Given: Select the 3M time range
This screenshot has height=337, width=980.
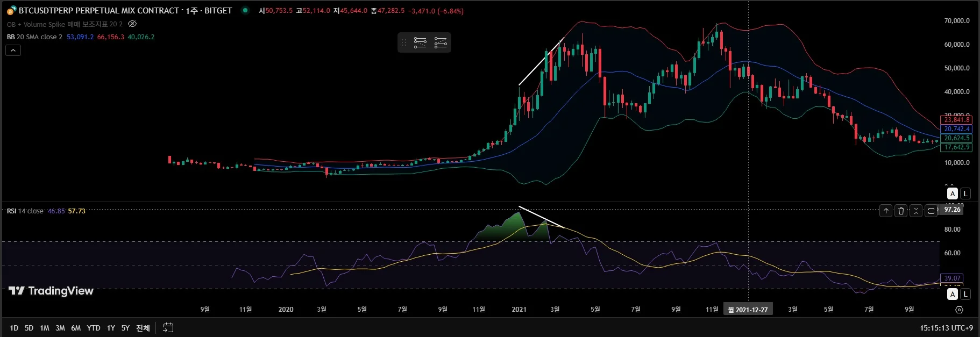Looking at the screenshot, I should coord(60,328).
